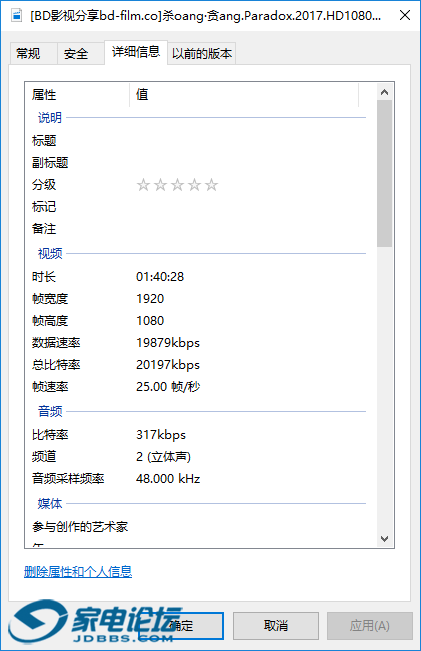
Task: Select the 帧宽度 value 1920
Action: click(x=150, y=299)
